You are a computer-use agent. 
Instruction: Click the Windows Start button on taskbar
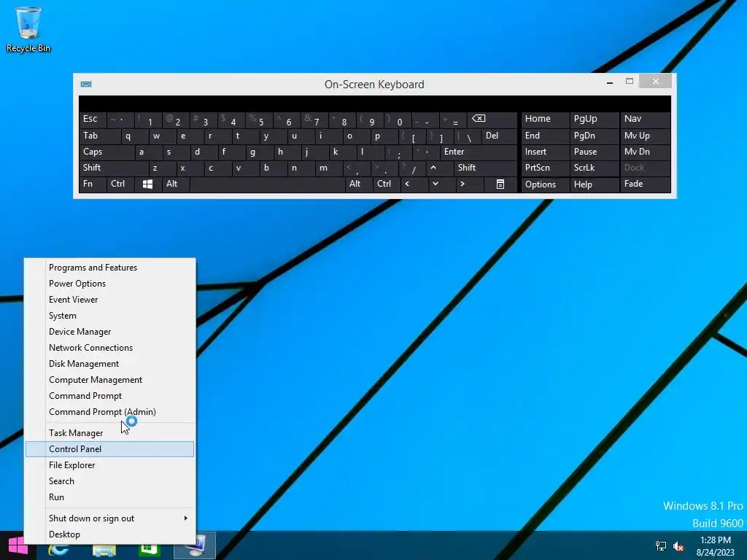tap(18, 547)
